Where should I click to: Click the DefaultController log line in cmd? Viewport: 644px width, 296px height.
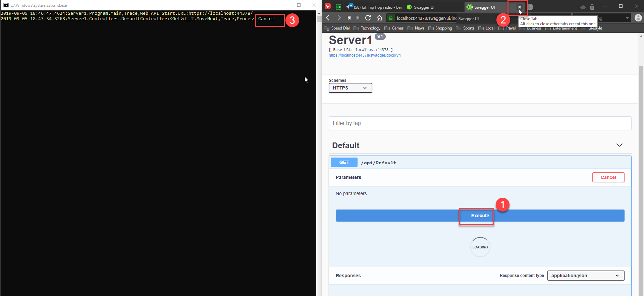click(138, 19)
